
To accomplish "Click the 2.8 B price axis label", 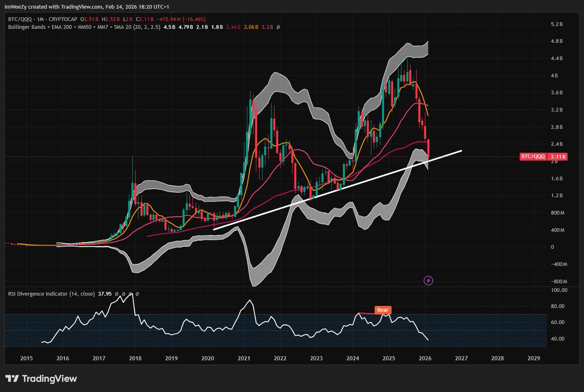I will (557, 127).
